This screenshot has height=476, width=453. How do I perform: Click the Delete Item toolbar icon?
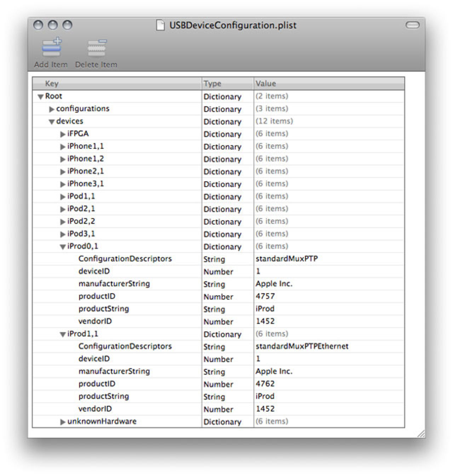click(x=97, y=48)
